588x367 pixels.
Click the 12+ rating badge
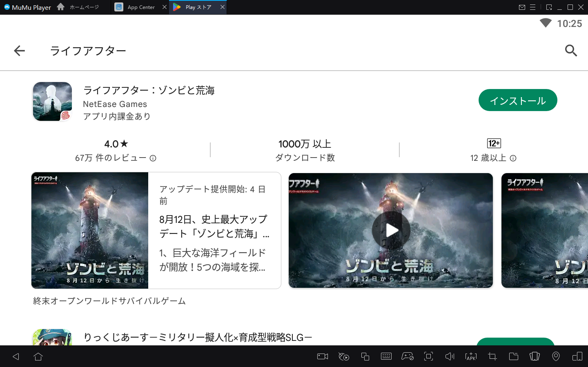click(x=494, y=143)
